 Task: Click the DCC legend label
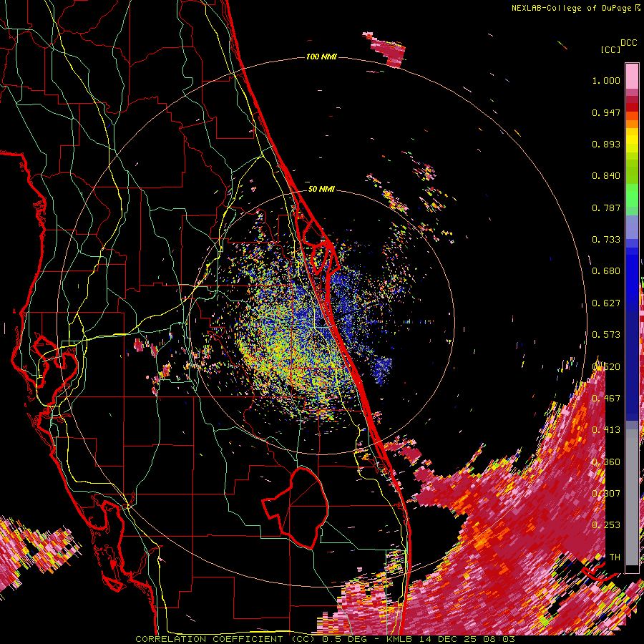[x=628, y=43]
